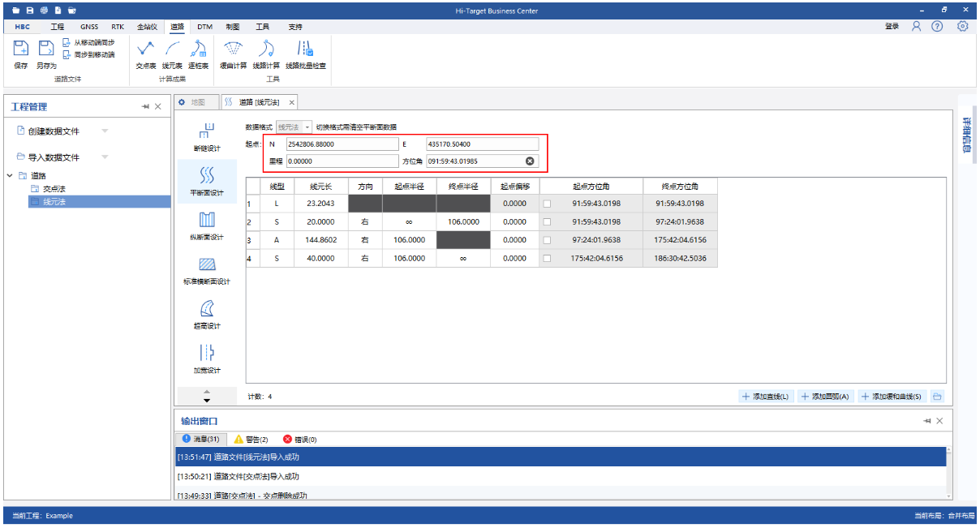Open the user account icon at top right
The image size is (980, 528).
coord(917,26)
